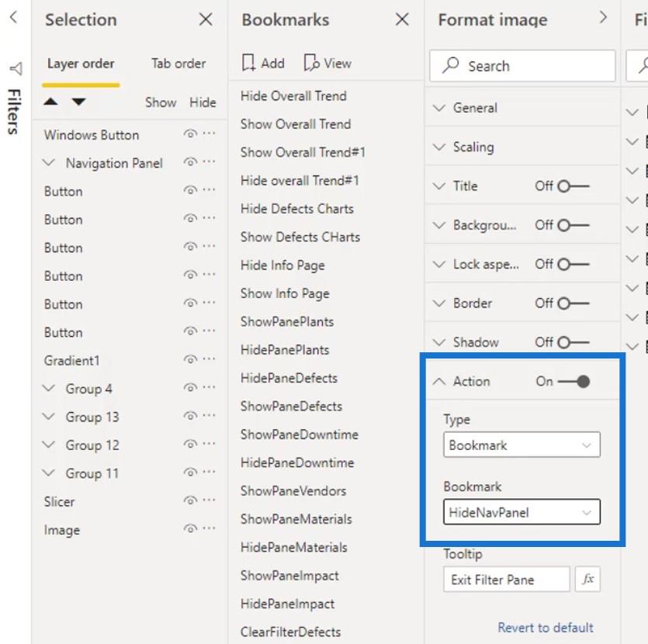Close the Selection pane

point(206,19)
